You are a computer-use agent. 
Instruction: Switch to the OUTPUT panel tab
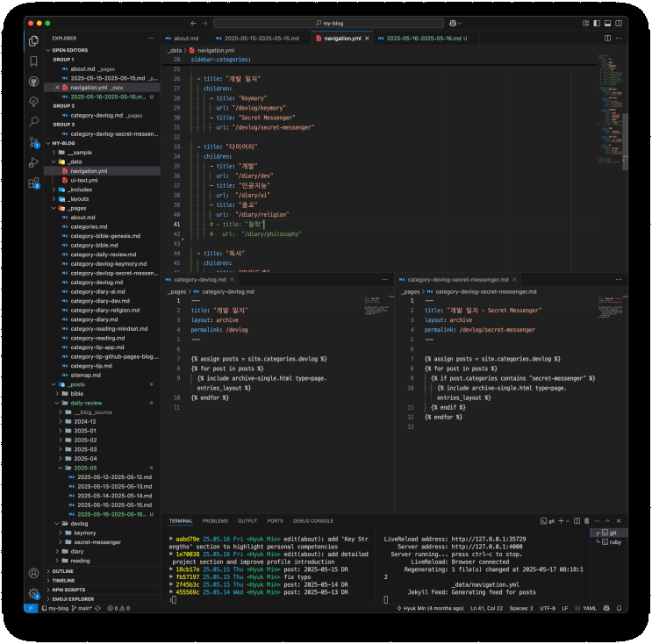coord(247,521)
